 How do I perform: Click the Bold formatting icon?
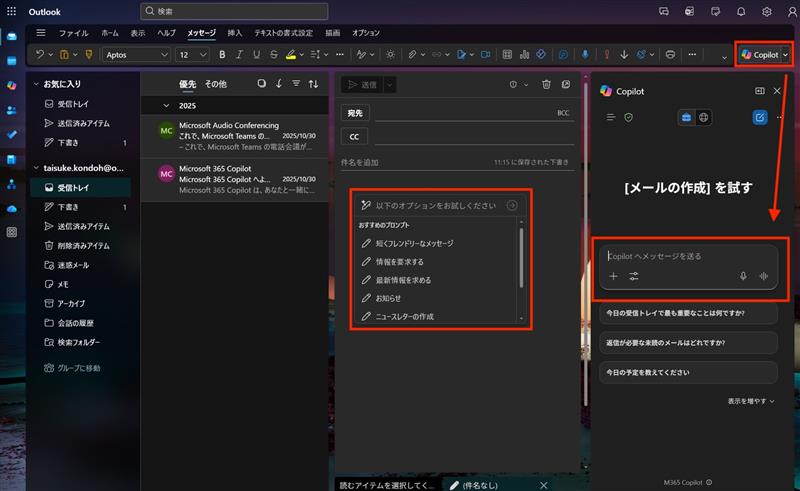[222, 54]
